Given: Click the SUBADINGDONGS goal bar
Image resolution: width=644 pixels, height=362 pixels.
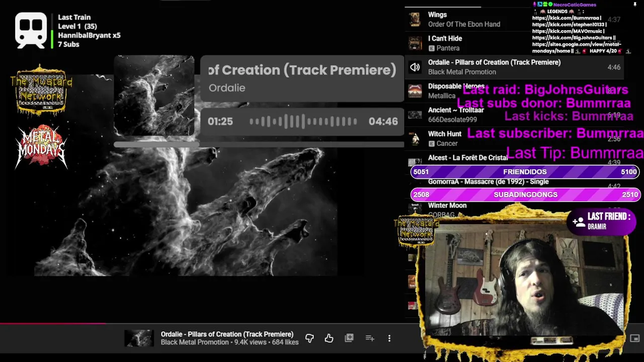Looking at the screenshot, I should [525, 195].
